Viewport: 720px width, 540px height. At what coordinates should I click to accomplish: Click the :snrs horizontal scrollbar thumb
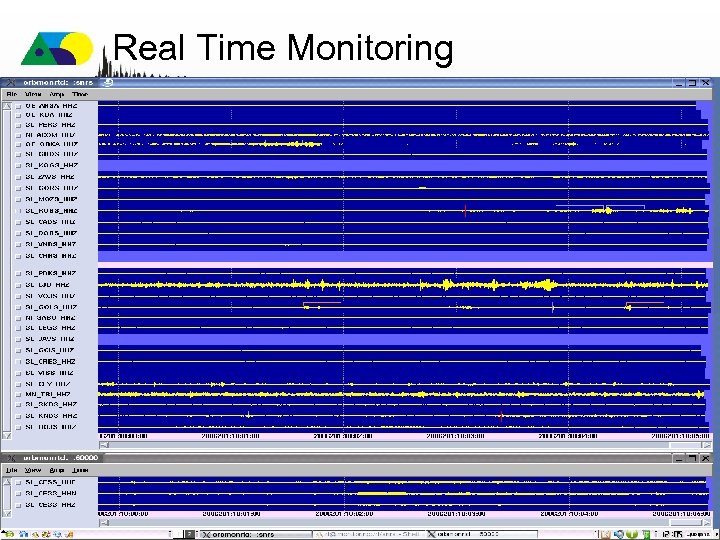click(686, 444)
